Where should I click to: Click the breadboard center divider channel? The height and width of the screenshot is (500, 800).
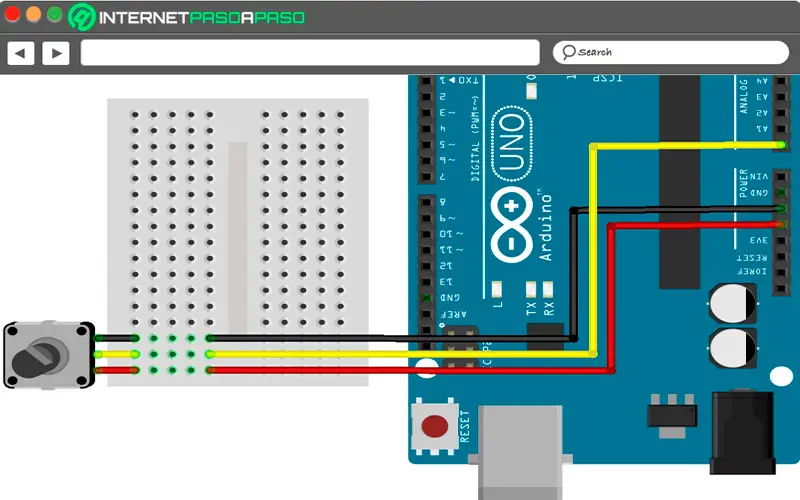click(x=237, y=238)
